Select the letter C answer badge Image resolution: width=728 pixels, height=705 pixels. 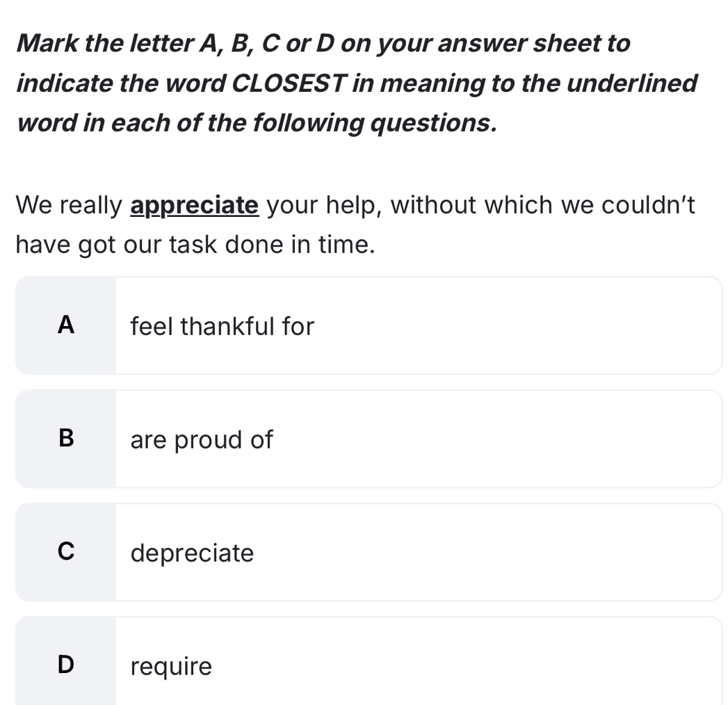65,552
